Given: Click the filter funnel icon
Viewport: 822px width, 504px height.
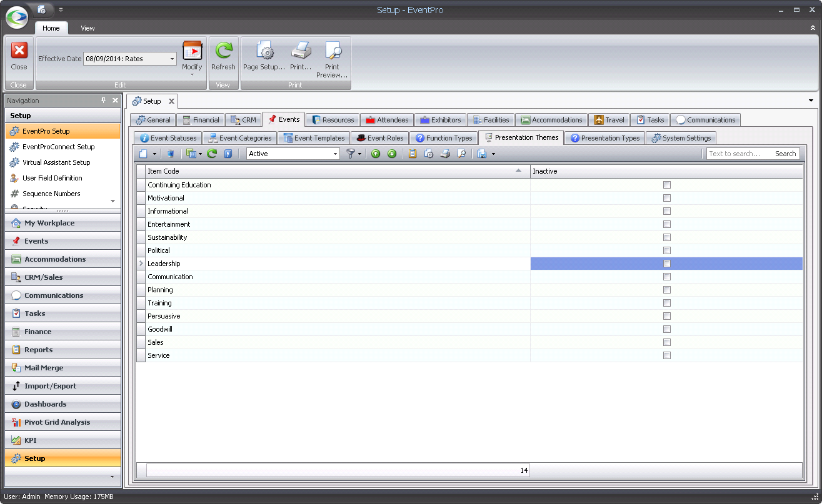Looking at the screenshot, I should pos(351,154).
